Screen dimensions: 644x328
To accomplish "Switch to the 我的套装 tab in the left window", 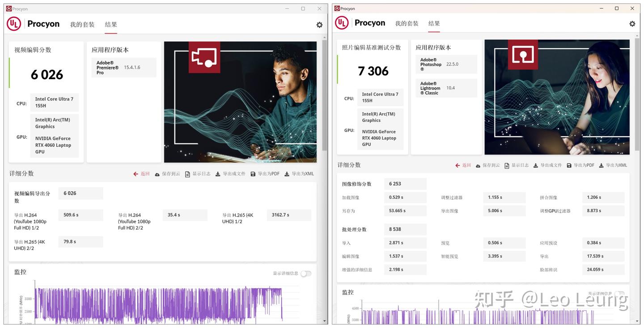I will coord(82,25).
